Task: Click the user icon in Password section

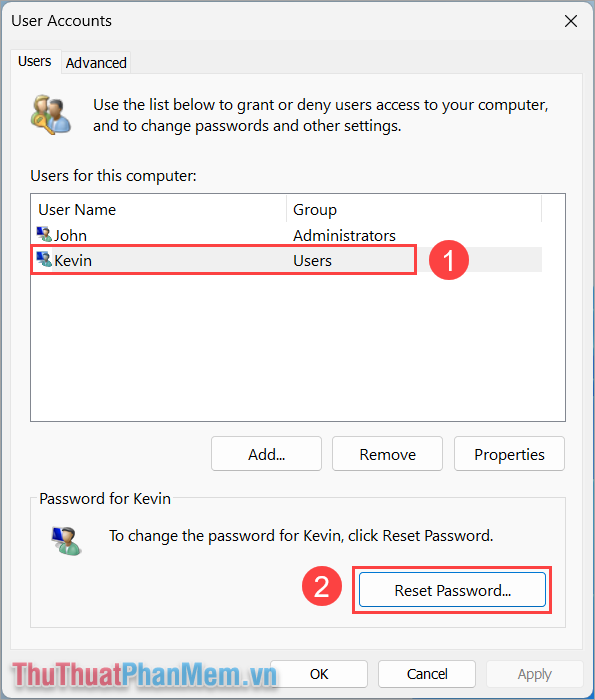Action: (67, 541)
